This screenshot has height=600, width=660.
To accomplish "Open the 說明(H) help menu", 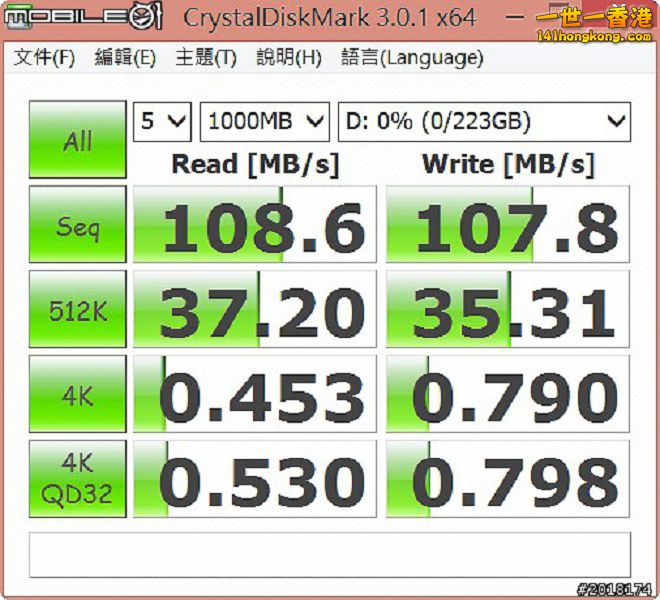I will pos(288,58).
